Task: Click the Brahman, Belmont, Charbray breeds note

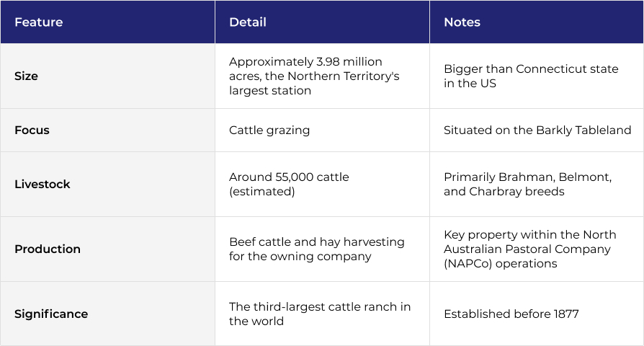Action: click(x=537, y=184)
